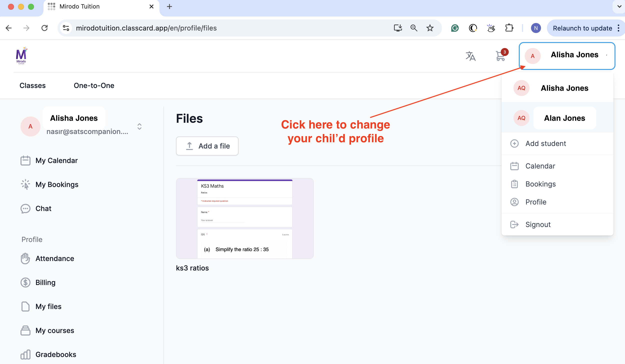The image size is (625, 364).
Task: Open the Mirodo Tuition logo home
Action: [21, 56]
